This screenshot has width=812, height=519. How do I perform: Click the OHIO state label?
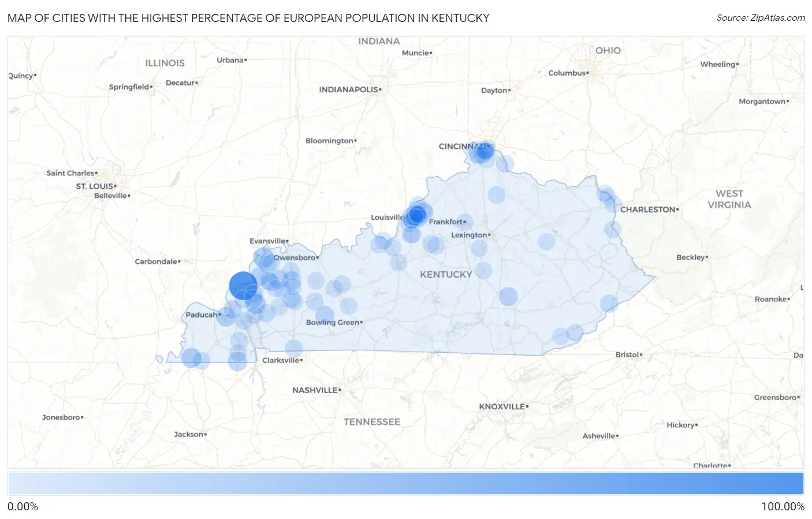click(608, 51)
